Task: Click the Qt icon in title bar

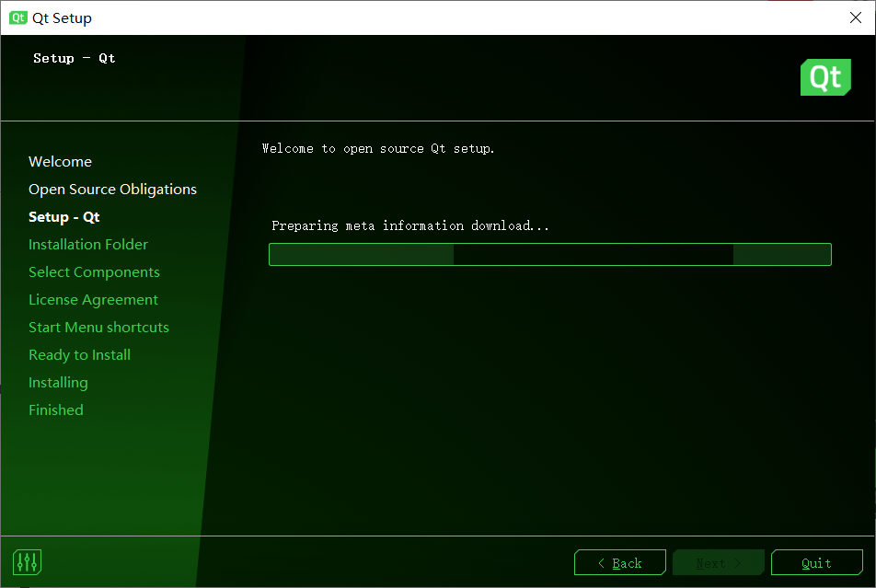Action: (x=17, y=17)
